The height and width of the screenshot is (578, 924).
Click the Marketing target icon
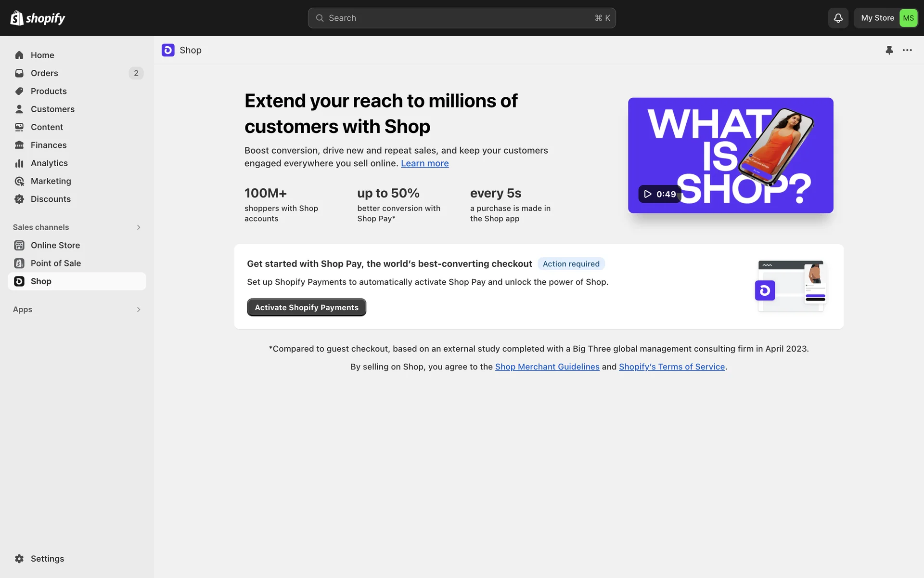(19, 181)
